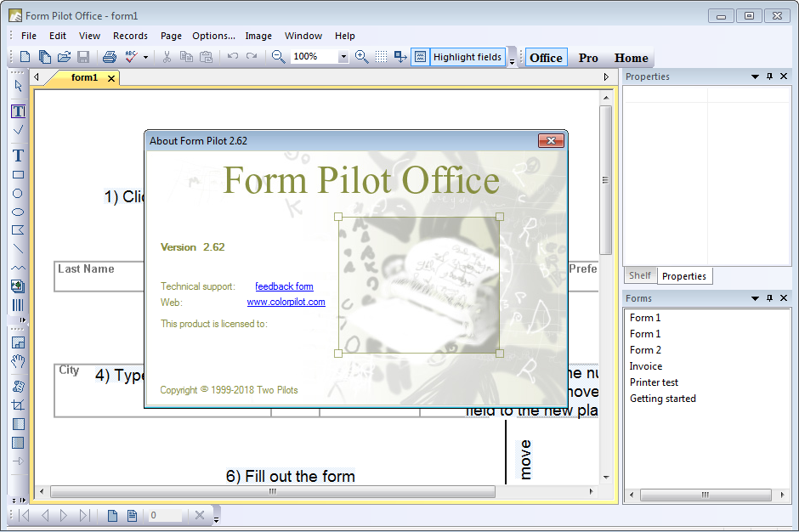Screen dimensions: 799x532
Task: Select the barcode tool
Action: [x=18, y=305]
